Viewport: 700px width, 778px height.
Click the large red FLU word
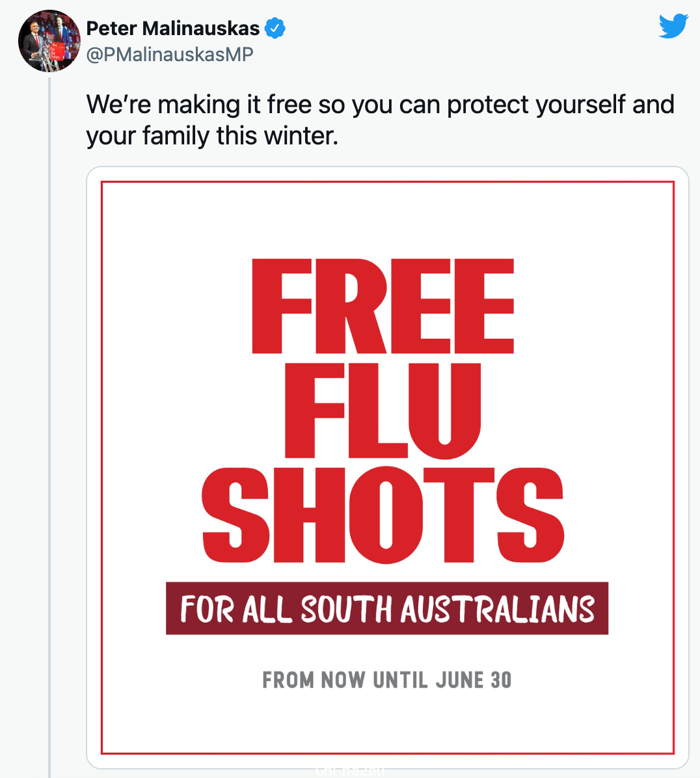click(x=383, y=410)
